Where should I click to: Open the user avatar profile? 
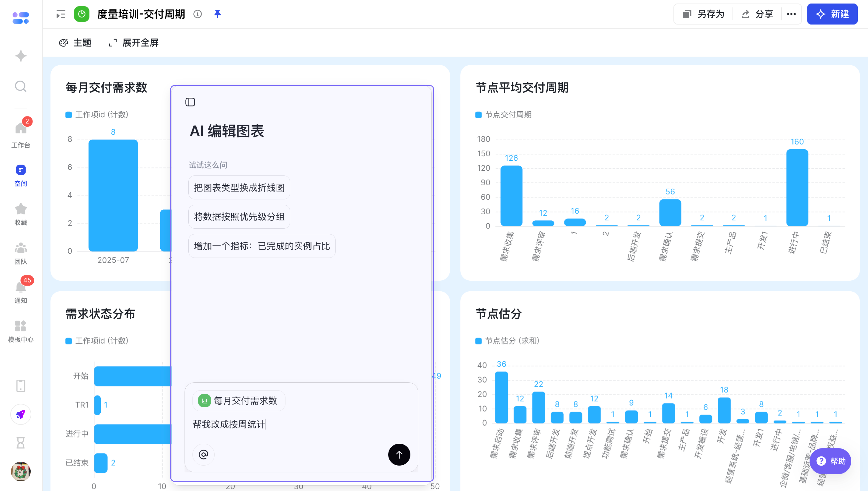coord(21,471)
